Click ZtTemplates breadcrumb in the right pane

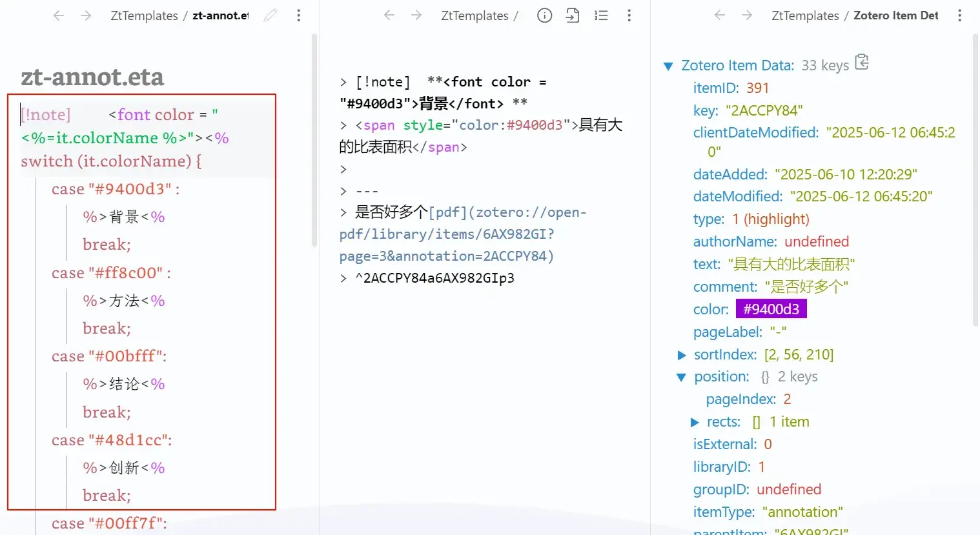pos(805,16)
